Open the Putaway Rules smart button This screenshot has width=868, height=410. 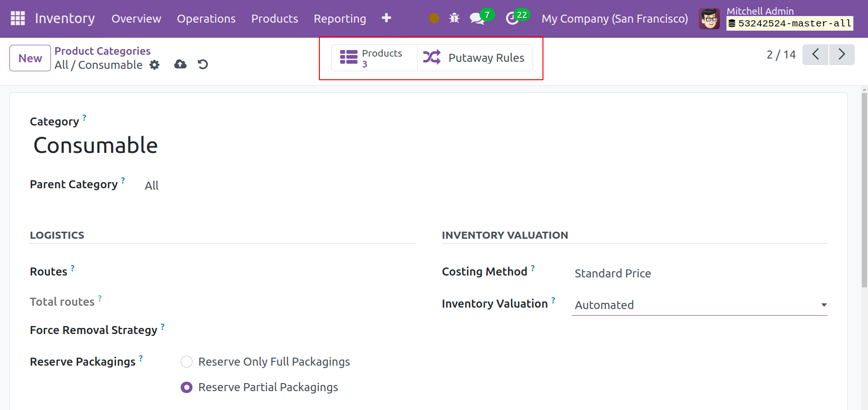point(475,58)
